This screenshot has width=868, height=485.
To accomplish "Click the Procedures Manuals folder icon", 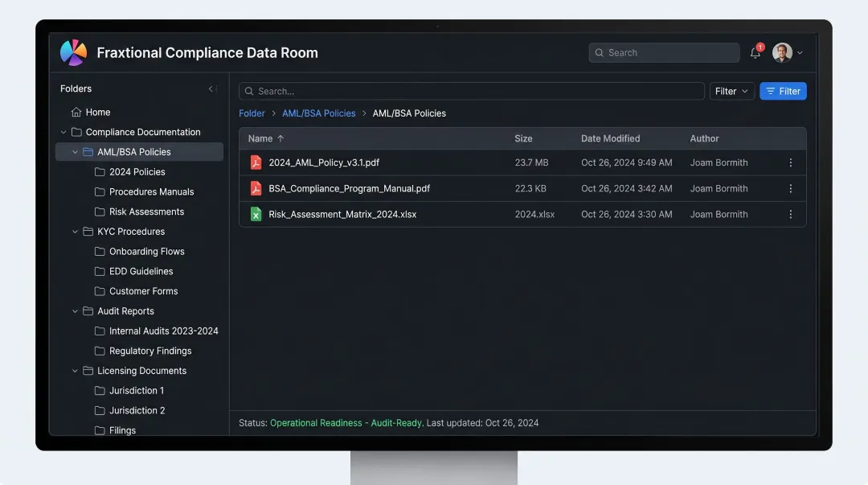I will [100, 191].
